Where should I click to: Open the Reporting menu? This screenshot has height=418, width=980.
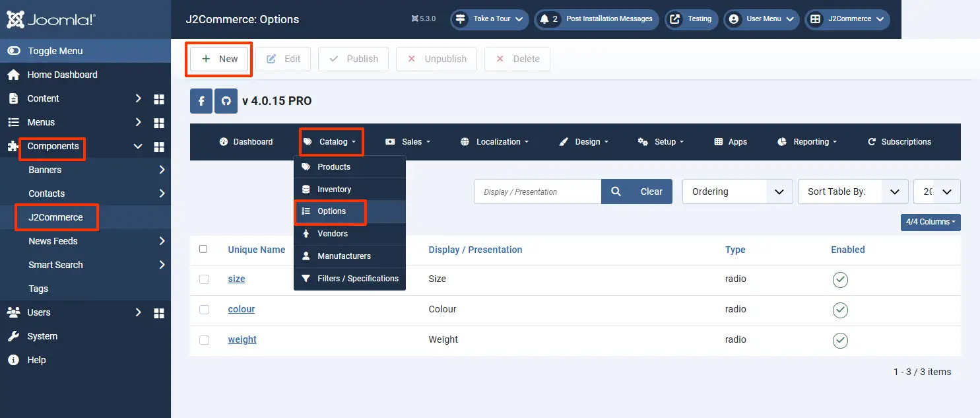click(x=808, y=142)
